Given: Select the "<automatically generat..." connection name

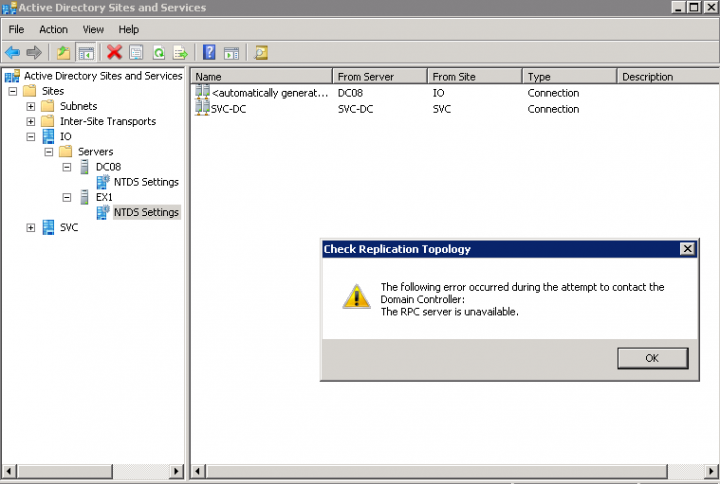Looking at the screenshot, I should click(x=270, y=93).
